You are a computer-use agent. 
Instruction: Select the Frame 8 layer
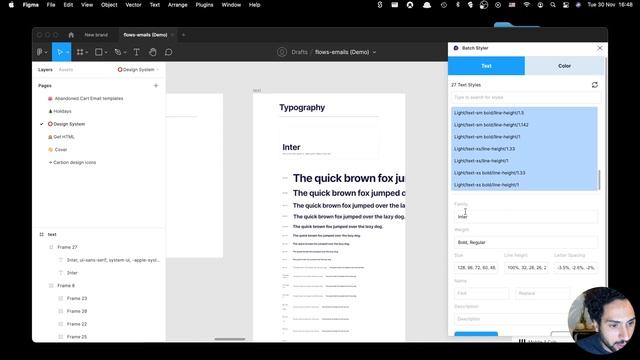click(x=66, y=285)
